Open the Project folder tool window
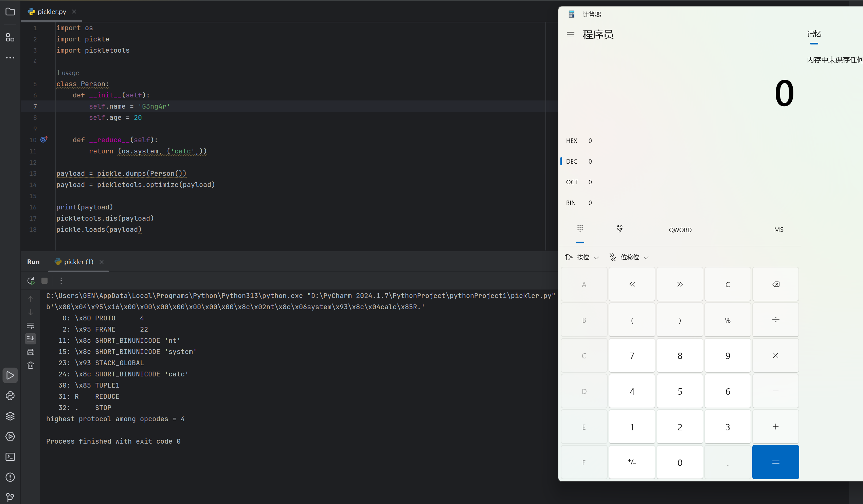The width and height of the screenshot is (863, 504). pos(10,12)
